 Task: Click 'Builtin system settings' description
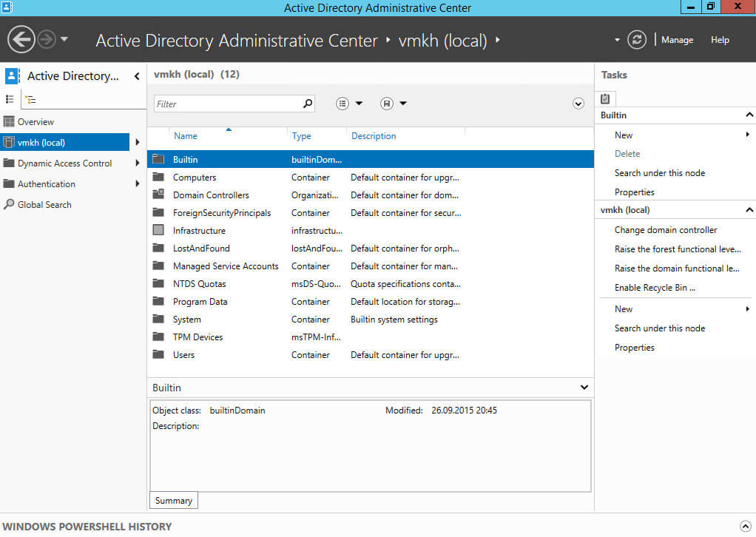coord(394,320)
